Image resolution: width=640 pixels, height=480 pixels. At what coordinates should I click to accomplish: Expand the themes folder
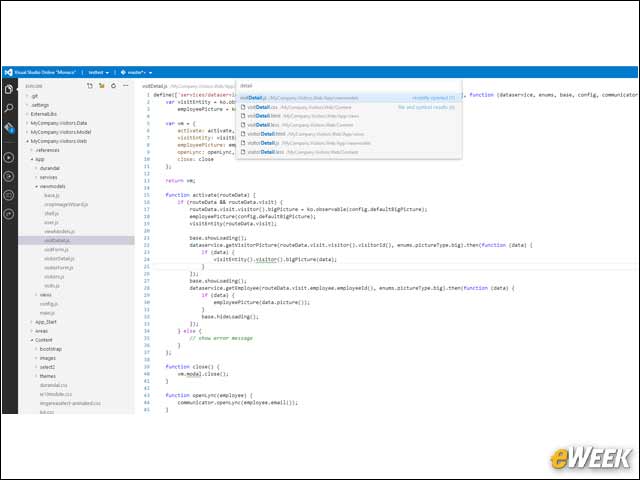(47, 376)
